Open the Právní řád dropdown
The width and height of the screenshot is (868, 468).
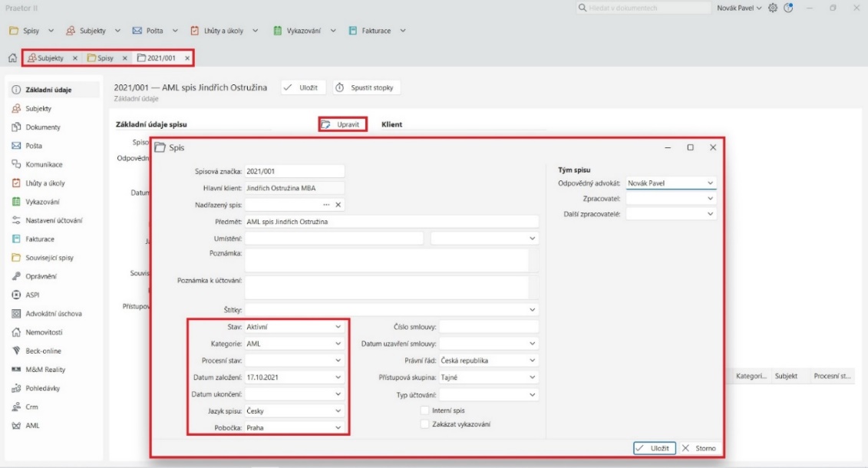[533, 361]
